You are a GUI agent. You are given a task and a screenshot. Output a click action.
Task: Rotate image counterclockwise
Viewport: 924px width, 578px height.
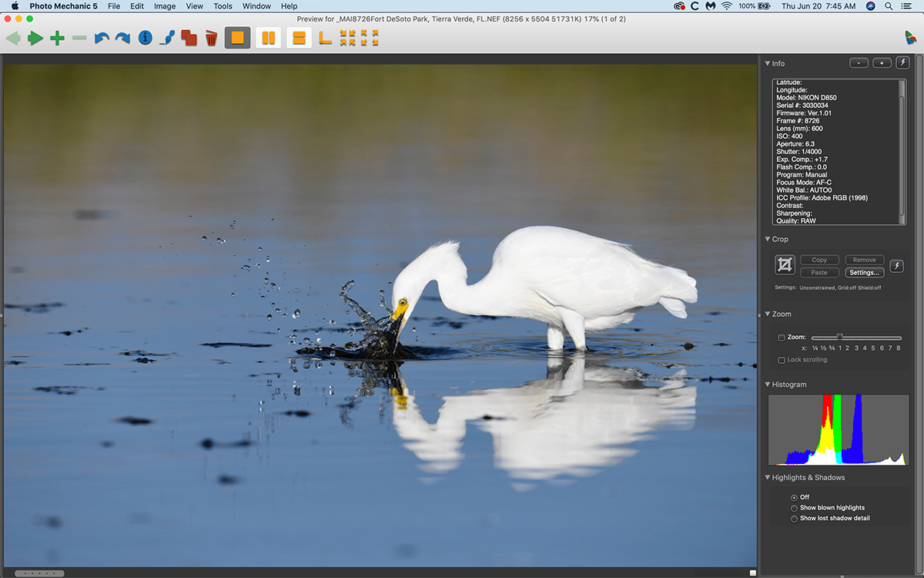point(102,38)
